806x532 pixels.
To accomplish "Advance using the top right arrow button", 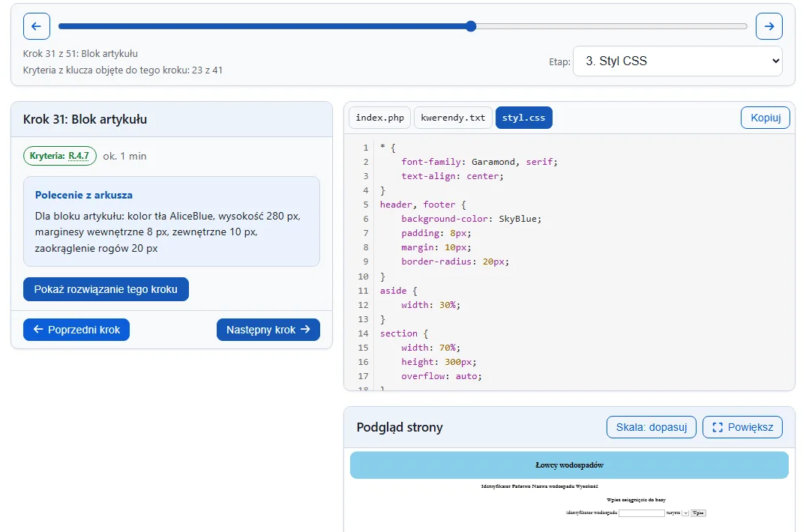I will click(769, 26).
